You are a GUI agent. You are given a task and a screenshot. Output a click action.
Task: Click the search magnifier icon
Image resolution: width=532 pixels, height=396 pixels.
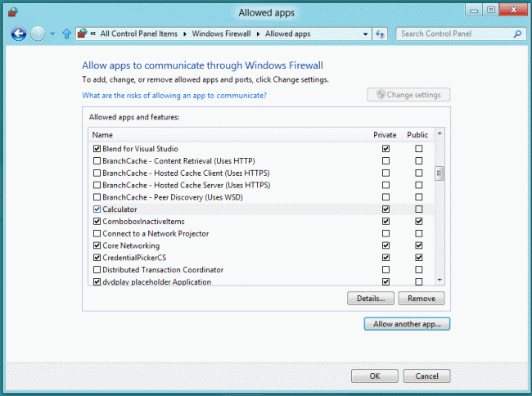518,34
